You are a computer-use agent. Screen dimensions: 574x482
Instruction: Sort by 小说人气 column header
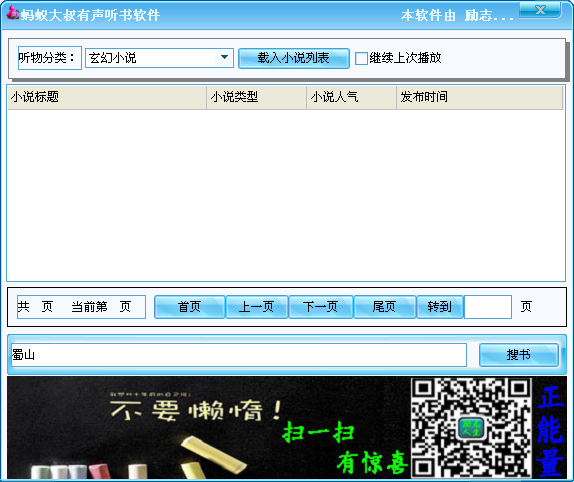point(351,97)
